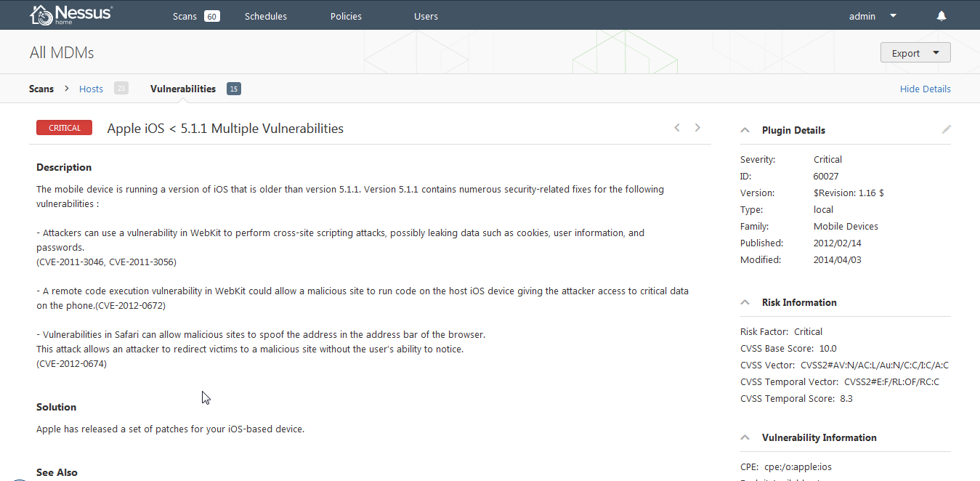This screenshot has width=980, height=481.
Task: Click the Nessus home logo
Action: (71, 15)
